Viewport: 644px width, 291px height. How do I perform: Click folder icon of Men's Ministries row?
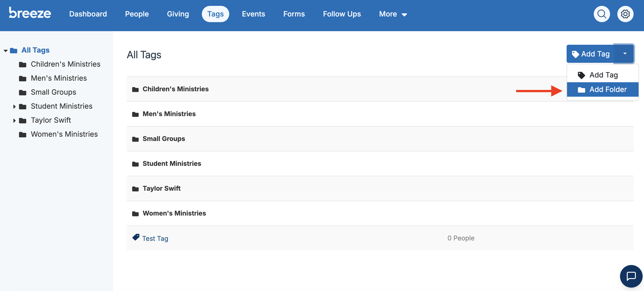click(135, 114)
